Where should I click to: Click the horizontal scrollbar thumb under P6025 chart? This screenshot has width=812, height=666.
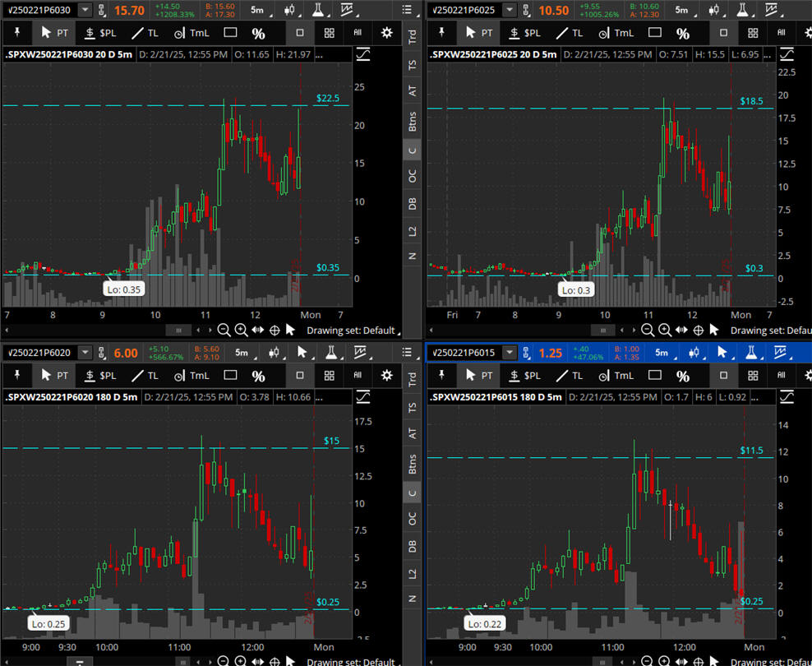pos(602,331)
